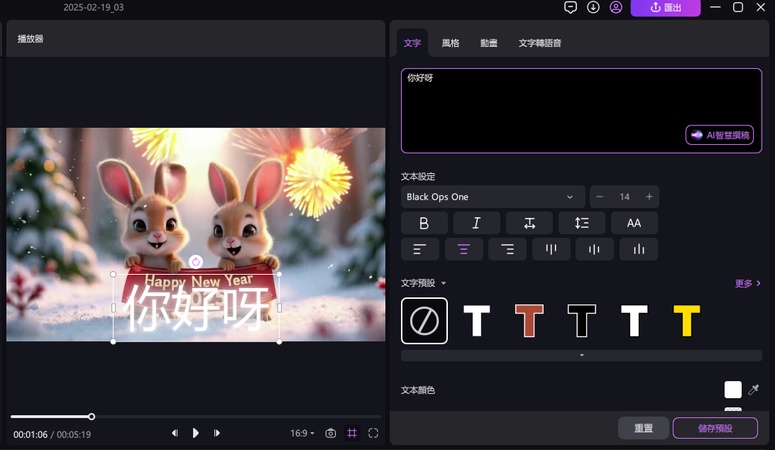Click the 播放器 panel label
This screenshot has height=450, width=775.
coord(30,39)
